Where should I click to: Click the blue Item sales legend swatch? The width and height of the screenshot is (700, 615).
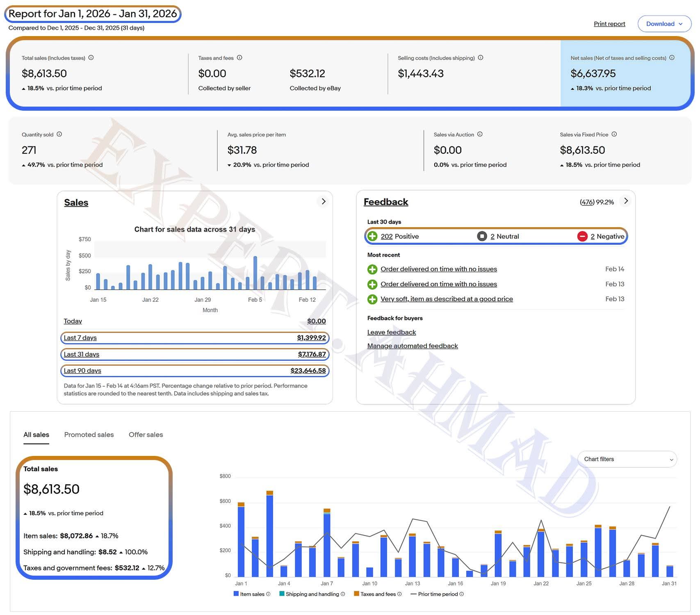(x=236, y=594)
